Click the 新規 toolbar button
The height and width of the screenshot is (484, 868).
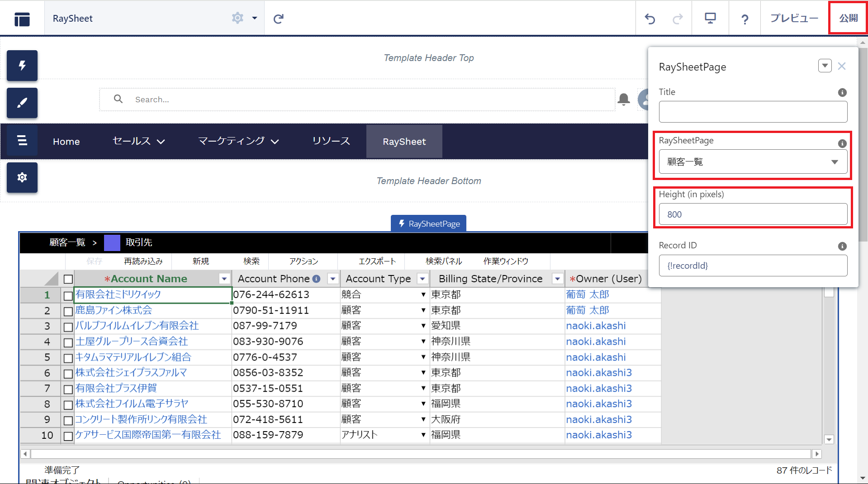pos(201,261)
